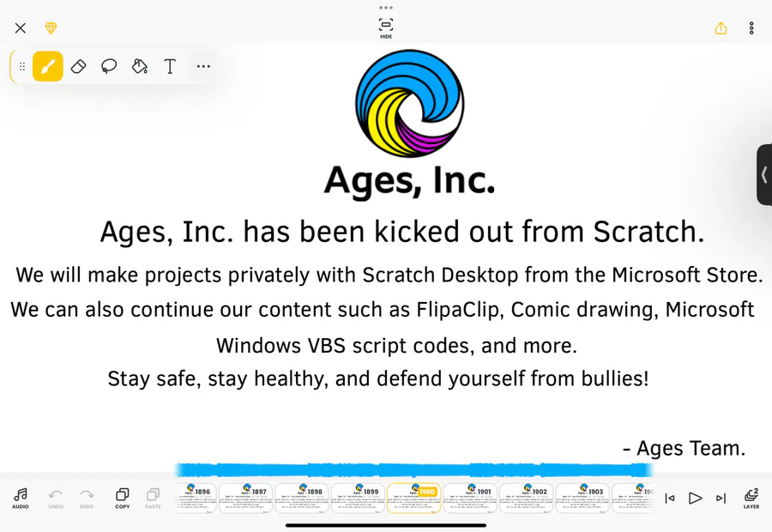Copy the current frame
This screenshot has width=772, height=532.
(x=122, y=498)
